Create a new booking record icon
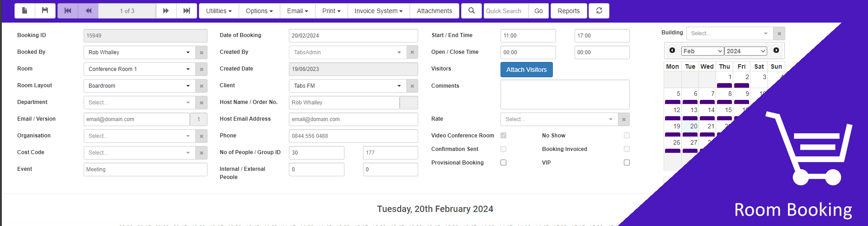 pyautogui.click(x=25, y=11)
